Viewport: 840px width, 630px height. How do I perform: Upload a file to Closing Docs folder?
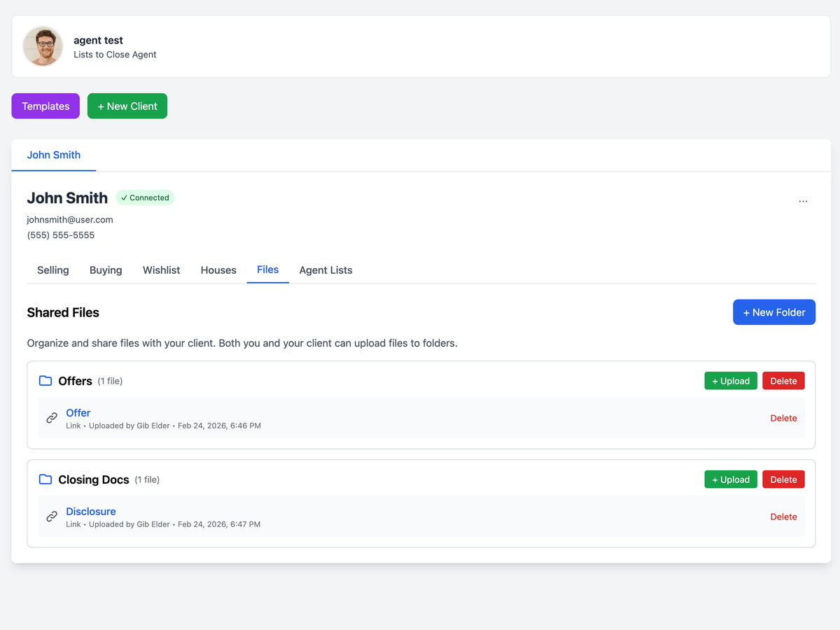click(x=730, y=479)
